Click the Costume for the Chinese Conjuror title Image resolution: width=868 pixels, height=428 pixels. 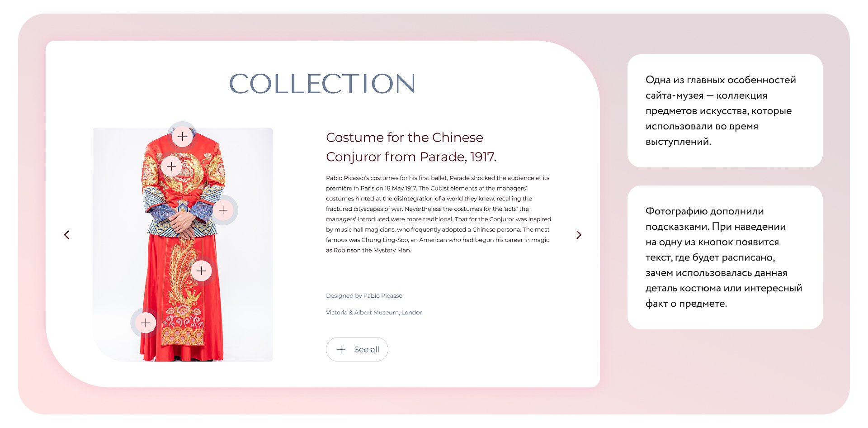411,147
